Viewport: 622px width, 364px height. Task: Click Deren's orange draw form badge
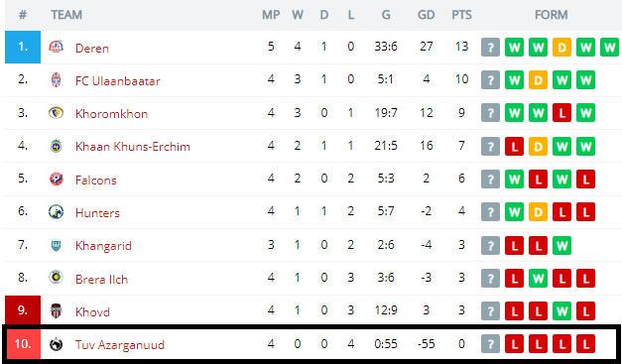pos(561,48)
